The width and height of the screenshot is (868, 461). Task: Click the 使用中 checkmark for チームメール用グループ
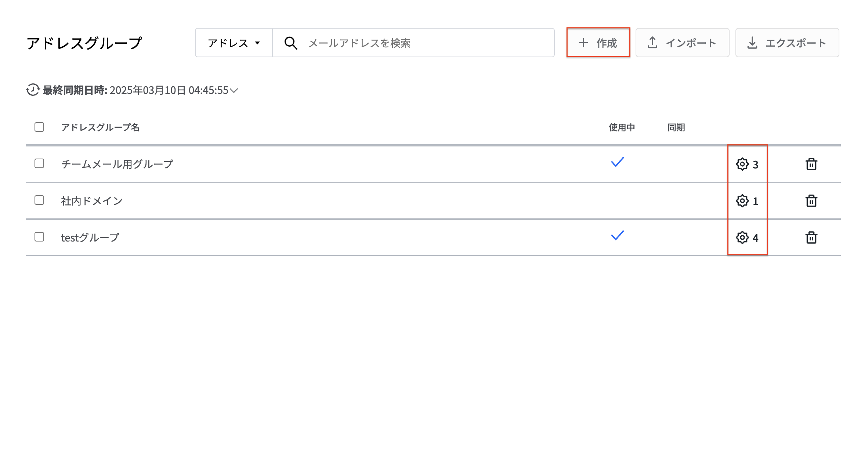click(x=618, y=162)
